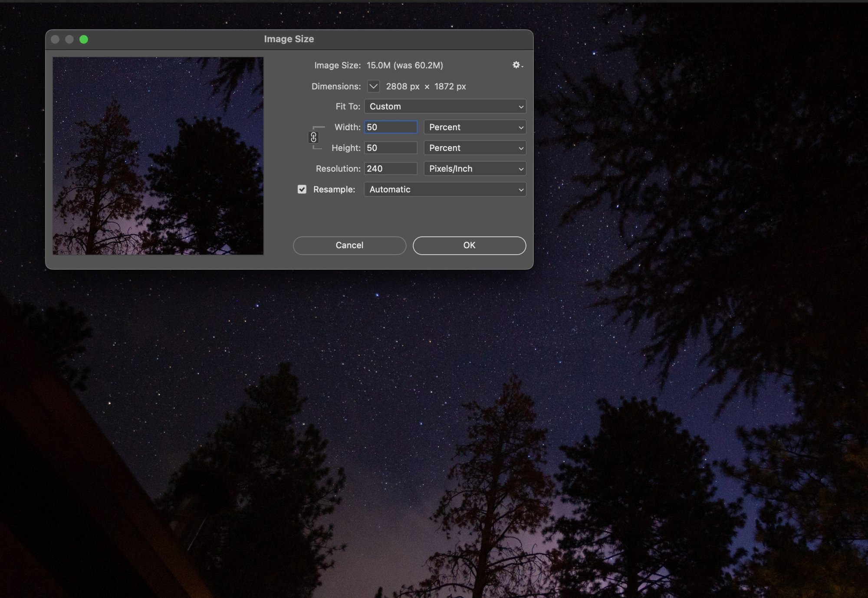The height and width of the screenshot is (598, 868).
Task: Open the Resample Automatic method dropdown
Action: [445, 190]
